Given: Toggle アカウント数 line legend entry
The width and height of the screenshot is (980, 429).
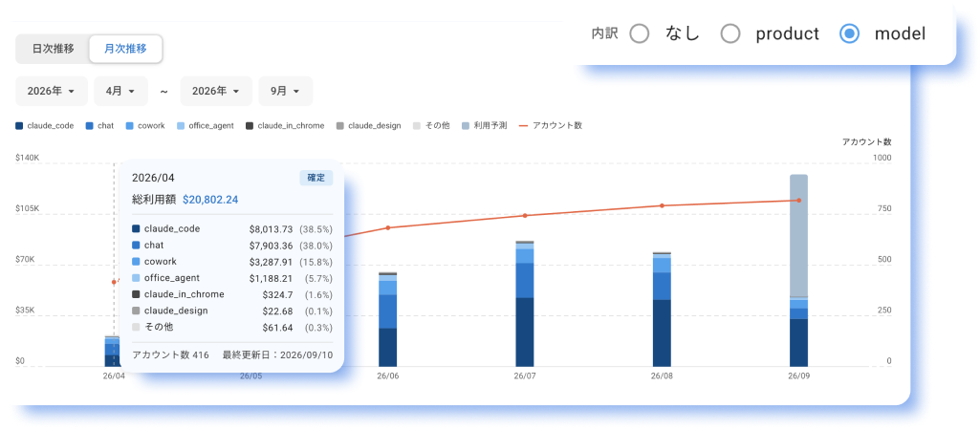Looking at the screenshot, I should coord(551,125).
